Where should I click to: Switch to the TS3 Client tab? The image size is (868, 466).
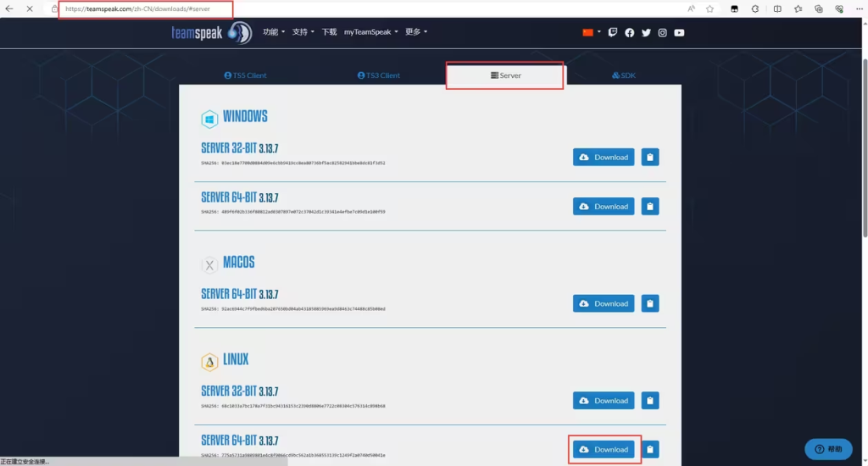tap(379, 75)
